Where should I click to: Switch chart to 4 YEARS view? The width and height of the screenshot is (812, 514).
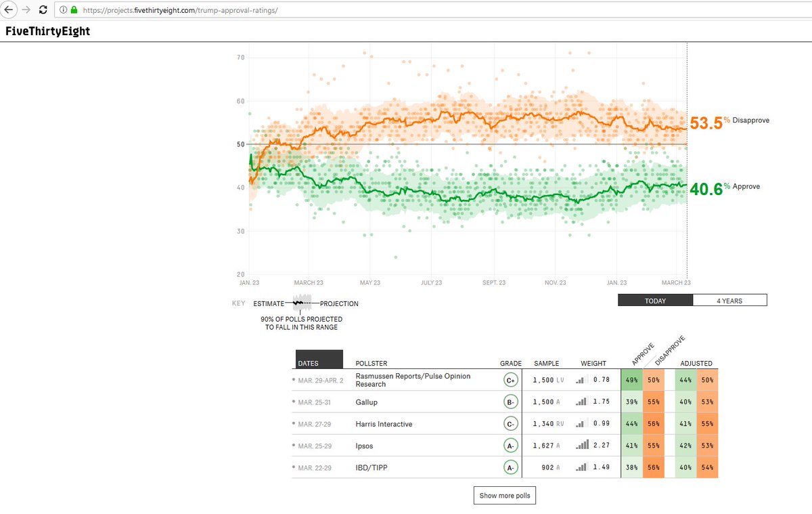[729, 300]
